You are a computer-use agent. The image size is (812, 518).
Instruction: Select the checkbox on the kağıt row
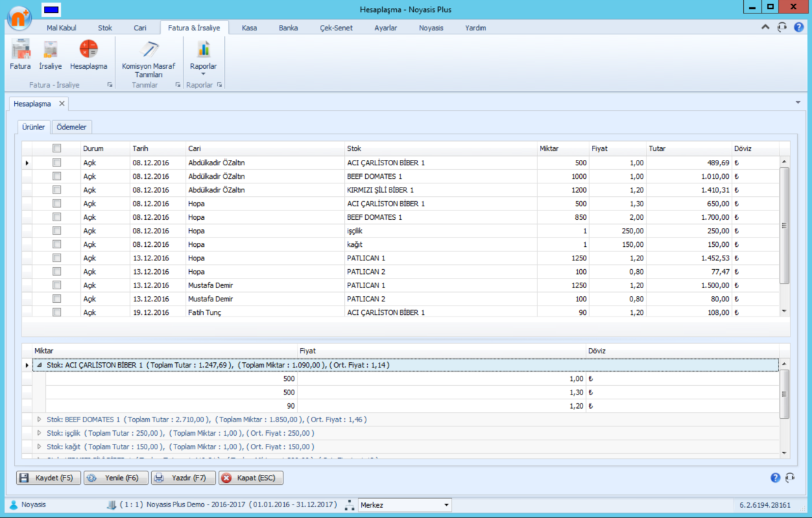[x=57, y=244]
